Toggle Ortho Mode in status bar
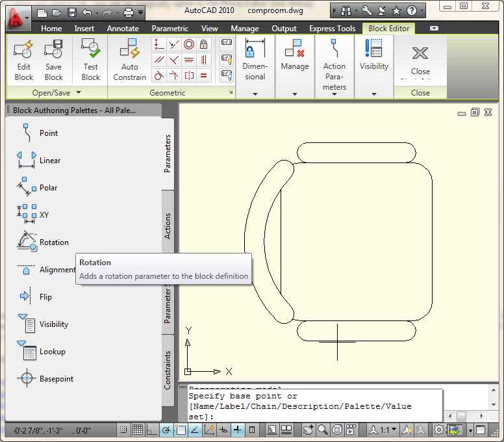 tap(151, 430)
